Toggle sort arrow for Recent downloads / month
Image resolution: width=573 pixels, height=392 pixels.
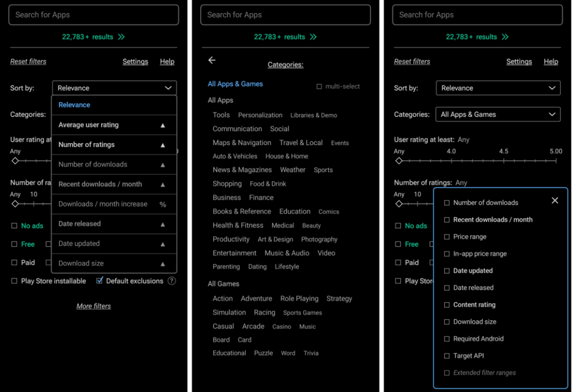pyautogui.click(x=163, y=185)
